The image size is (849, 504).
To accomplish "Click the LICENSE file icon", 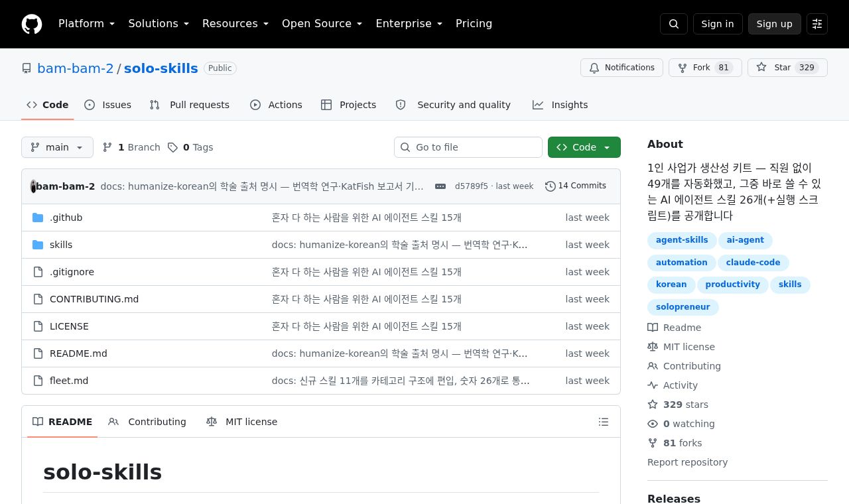I will pyautogui.click(x=38, y=326).
